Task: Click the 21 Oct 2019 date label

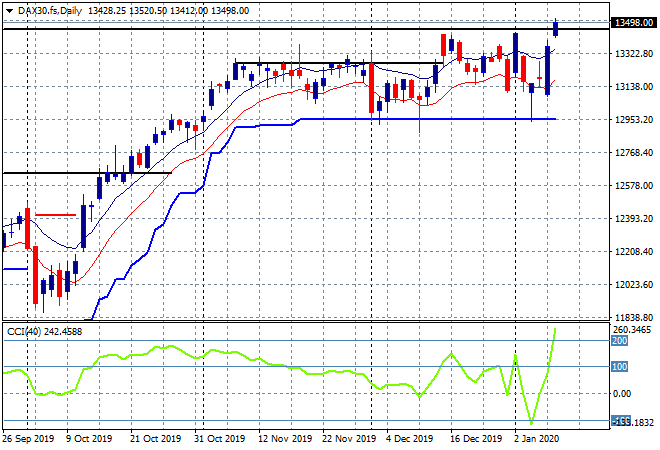Action: pyautogui.click(x=155, y=439)
